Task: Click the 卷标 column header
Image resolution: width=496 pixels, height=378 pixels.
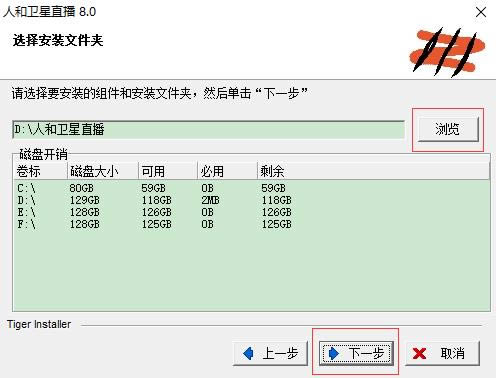Action: 41,171
